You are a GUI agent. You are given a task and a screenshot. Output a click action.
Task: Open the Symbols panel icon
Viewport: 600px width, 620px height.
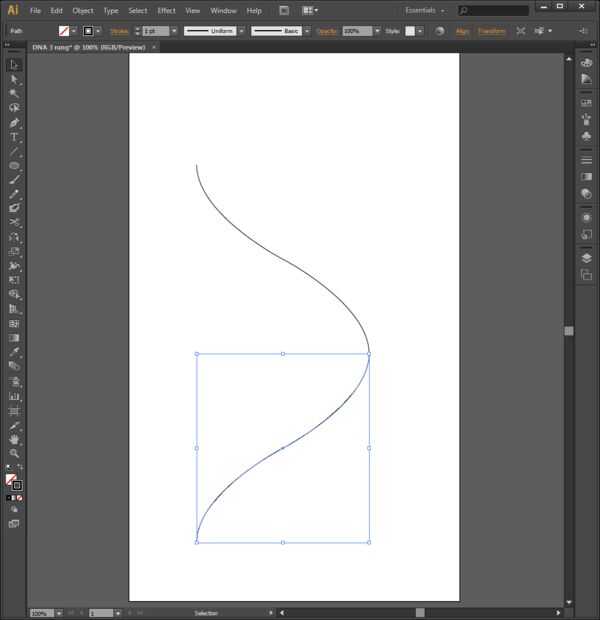click(586, 136)
